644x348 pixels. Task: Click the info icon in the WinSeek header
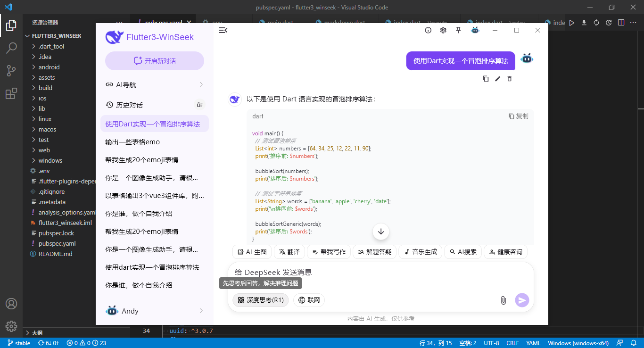pyautogui.click(x=428, y=30)
